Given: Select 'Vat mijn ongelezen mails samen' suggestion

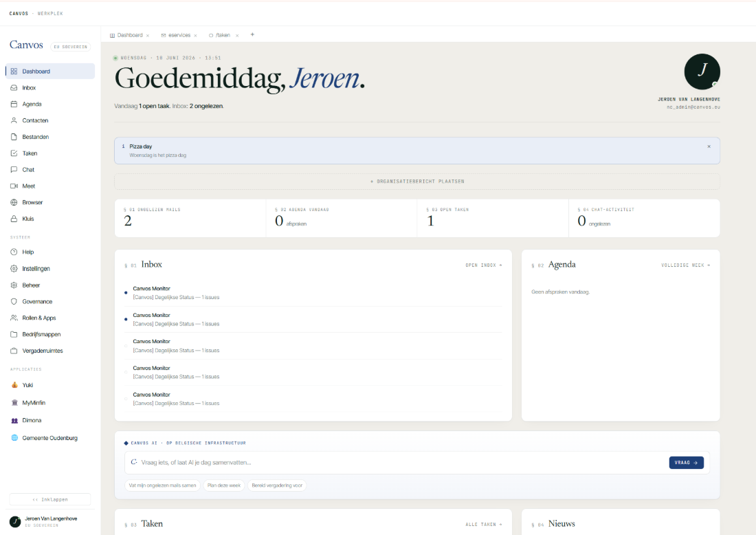Looking at the screenshot, I should coord(162,485).
